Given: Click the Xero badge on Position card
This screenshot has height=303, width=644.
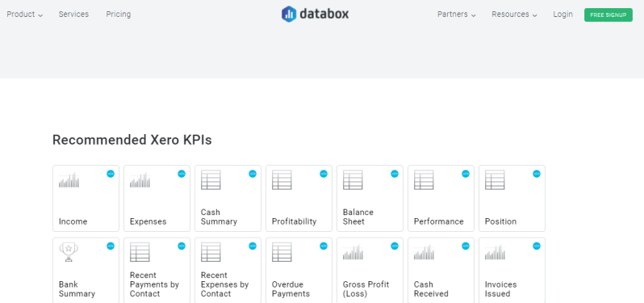Looking at the screenshot, I should click(537, 174).
